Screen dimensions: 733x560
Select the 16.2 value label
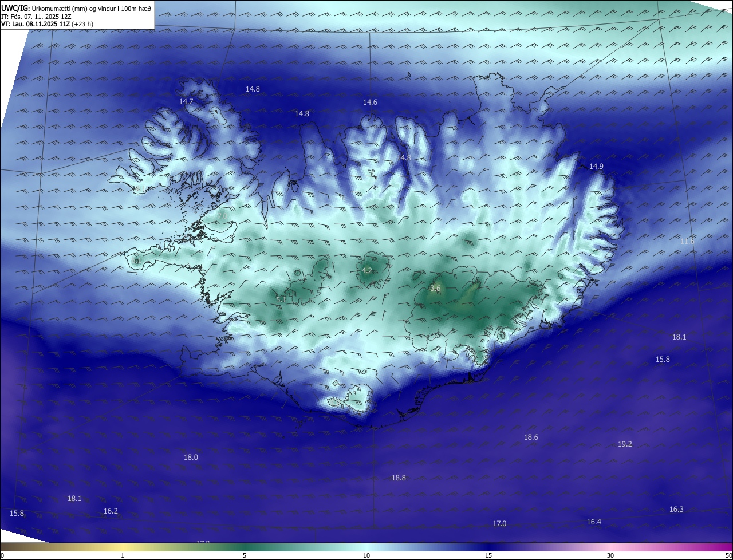(x=111, y=511)
